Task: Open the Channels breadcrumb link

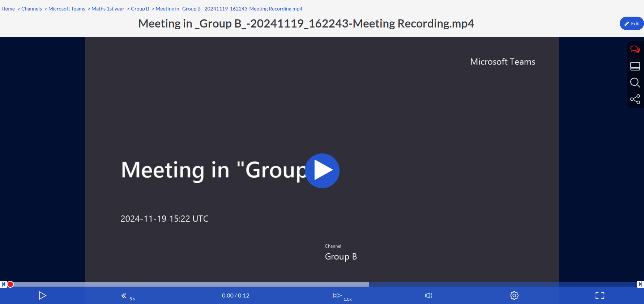Action: (x=31, y=9)
